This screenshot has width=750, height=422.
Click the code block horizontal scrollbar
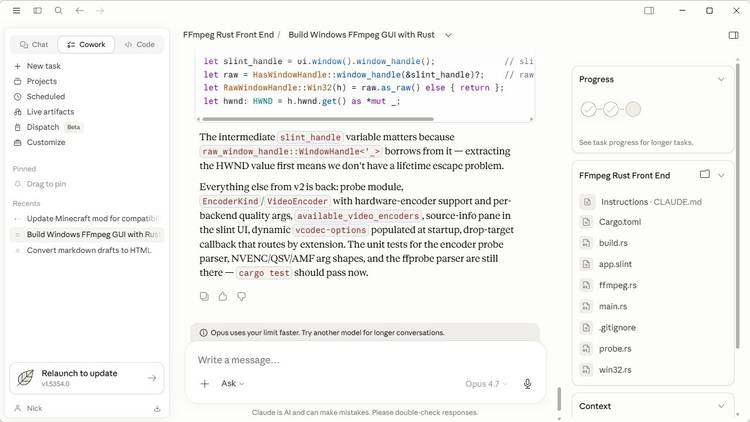click(318, 119)
